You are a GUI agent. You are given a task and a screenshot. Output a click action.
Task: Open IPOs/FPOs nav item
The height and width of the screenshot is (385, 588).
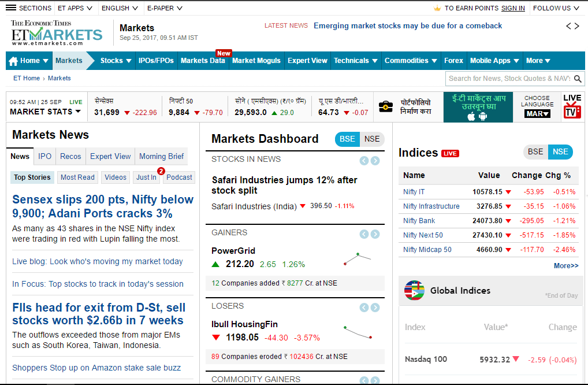tap(156, 61)
